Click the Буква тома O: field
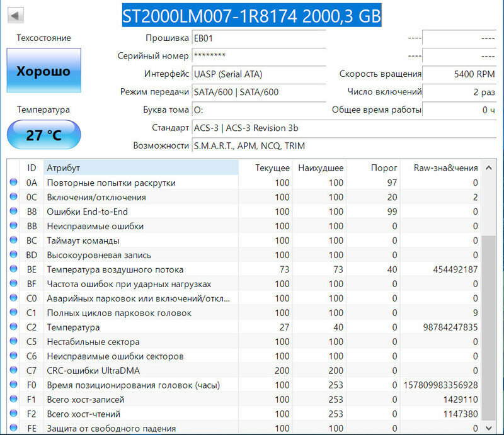The height and width of the screenshot is (435, 504). point(259,110)
